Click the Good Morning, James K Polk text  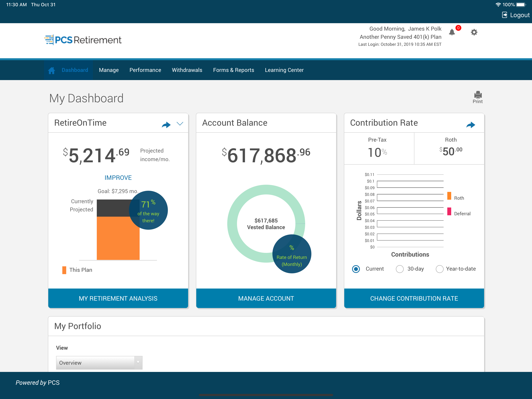click(x=405, y=29)
